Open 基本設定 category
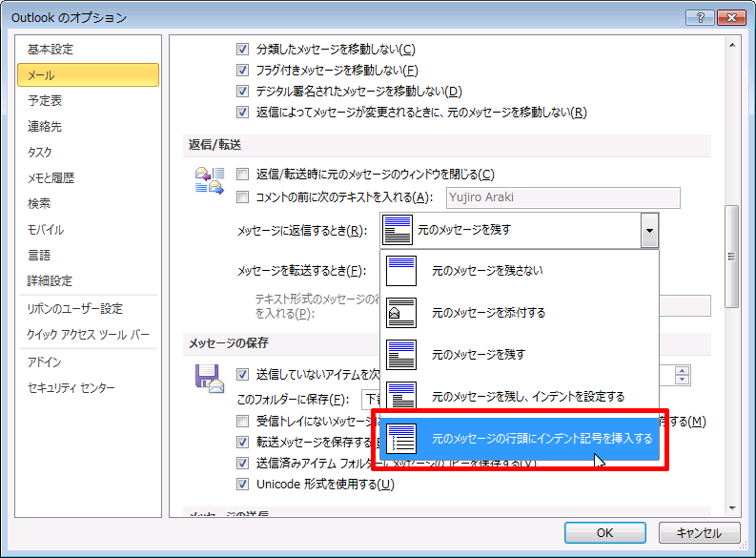This screenshot has height=558, width=756. click(x=89, y=50)
